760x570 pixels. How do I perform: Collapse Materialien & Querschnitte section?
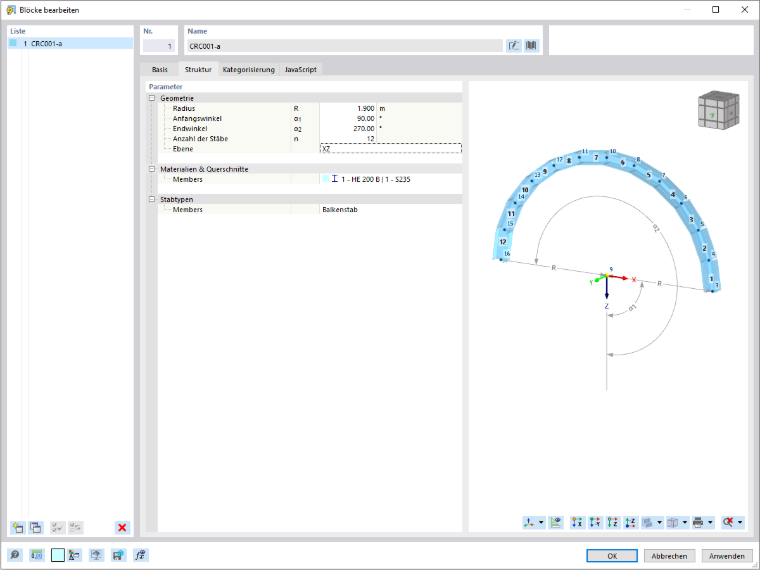point(152,169)
